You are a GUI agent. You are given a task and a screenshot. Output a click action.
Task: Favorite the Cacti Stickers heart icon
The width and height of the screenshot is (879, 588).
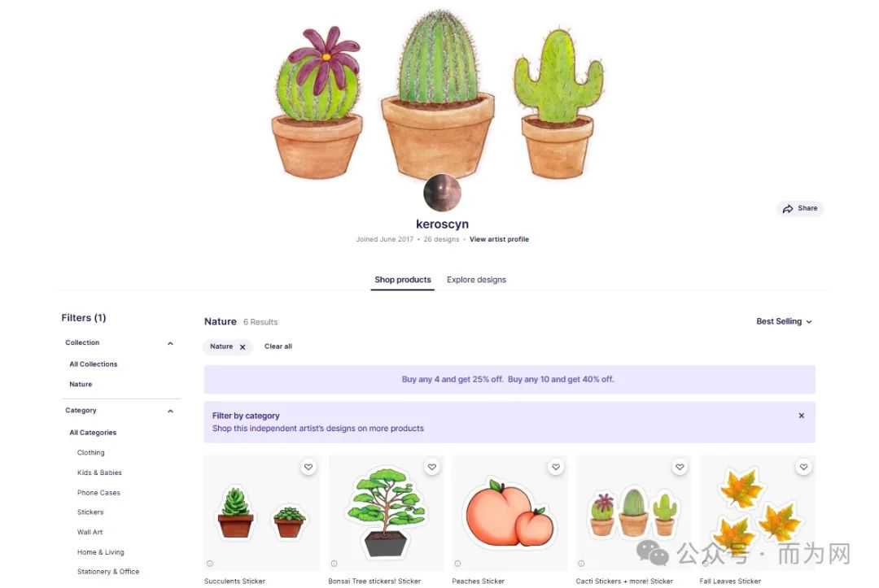point(680,467)
